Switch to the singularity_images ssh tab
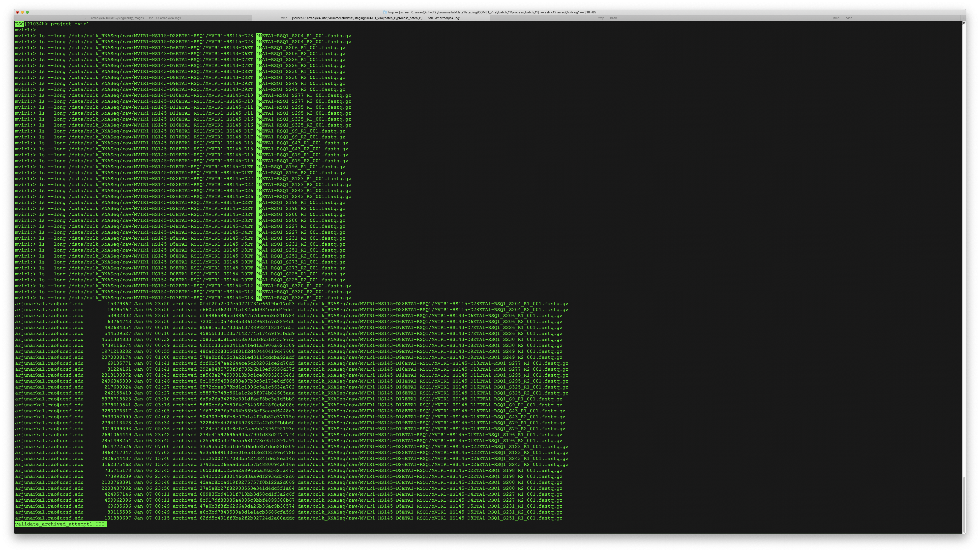The image size is (980, 552). click(x=133, y=18)
